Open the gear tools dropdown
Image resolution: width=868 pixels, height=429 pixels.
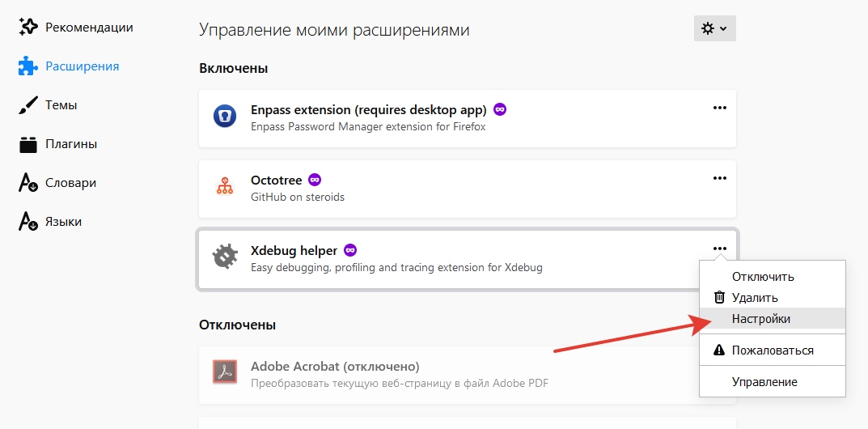pyautogui.click(x=714, y=28)
